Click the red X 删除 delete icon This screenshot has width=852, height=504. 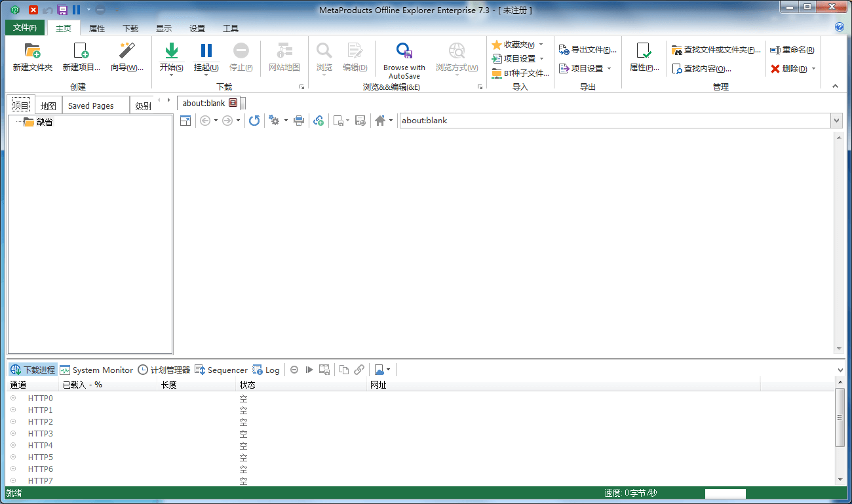775,68
